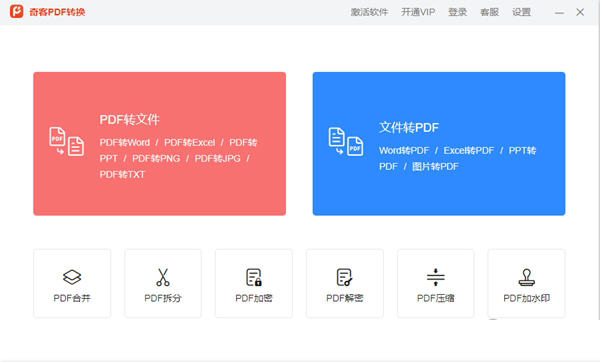600x362 pixels.
Task: Open 激活软件 in the title bar
Action: click(369, 12)
